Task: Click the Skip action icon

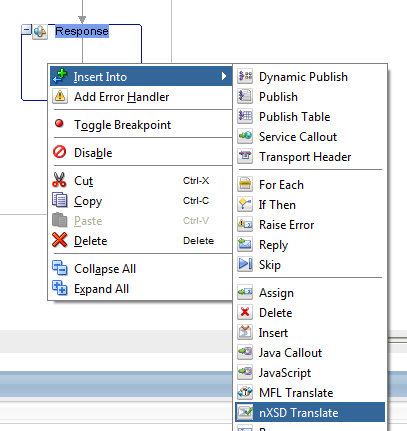Action: pyautogui.click(x=245, y=265)
